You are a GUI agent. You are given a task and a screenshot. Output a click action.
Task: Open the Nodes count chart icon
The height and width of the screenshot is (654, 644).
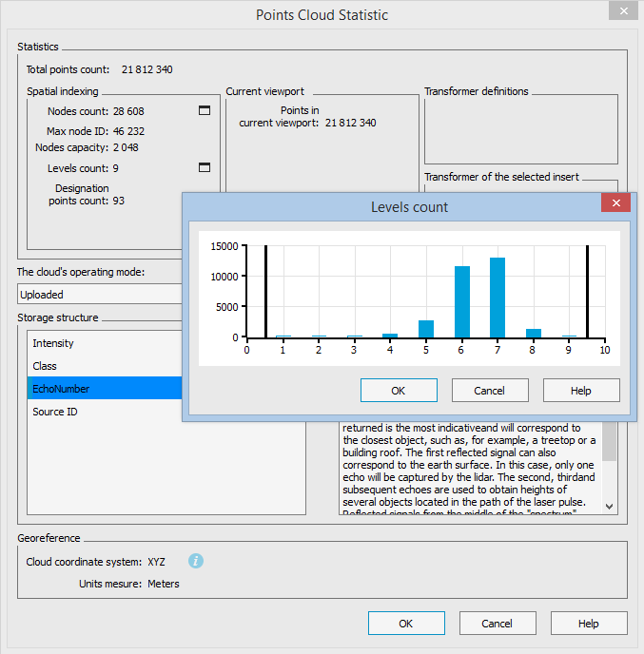coord(204,111)
